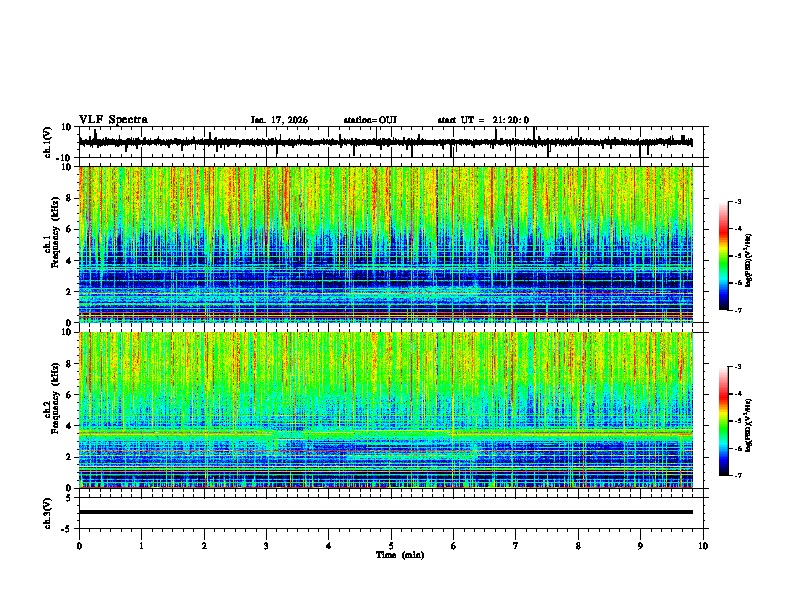792x612 pixels.
Task: Click the time axis tick label '0'
Action: coord(79,546)
